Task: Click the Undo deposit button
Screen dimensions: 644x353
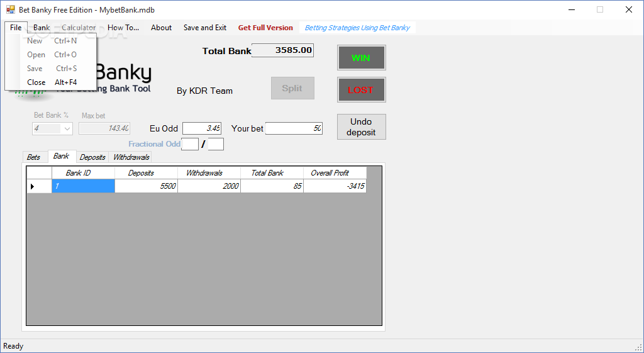Action: click(x=362, y=127)
